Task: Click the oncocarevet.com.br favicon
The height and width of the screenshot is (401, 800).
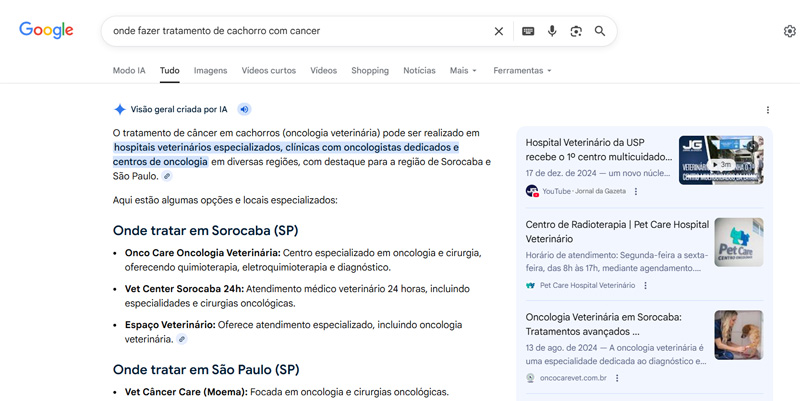Action: (531, 378)
